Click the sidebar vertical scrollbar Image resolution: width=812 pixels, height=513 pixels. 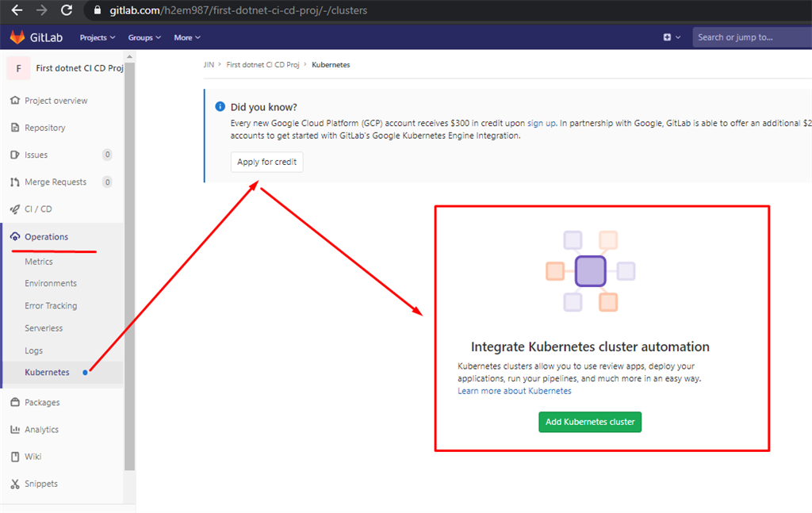(x=129, y=266)
